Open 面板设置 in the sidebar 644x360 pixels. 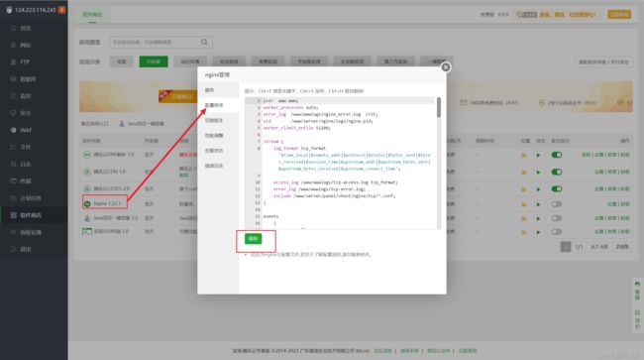click(x=31, y=232)
